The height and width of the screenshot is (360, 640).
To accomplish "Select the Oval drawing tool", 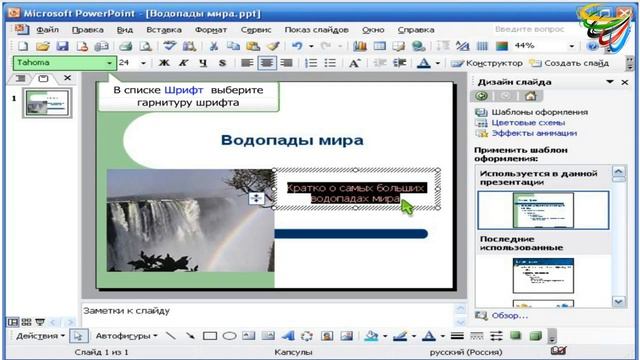I will click(229, 336).
